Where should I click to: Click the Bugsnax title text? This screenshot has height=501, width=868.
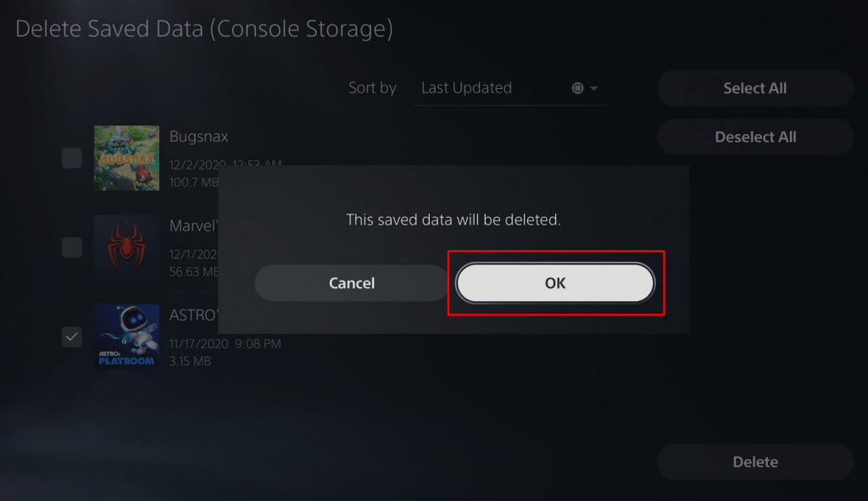tap(198, 136)
